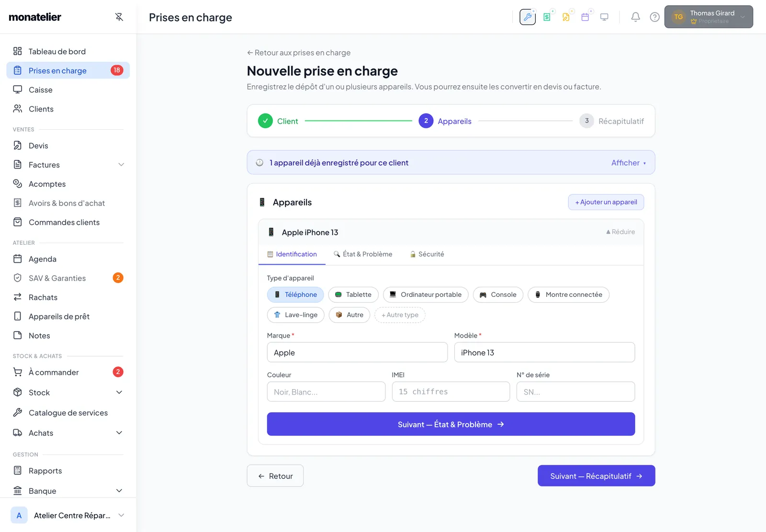This screenshot has height=532, width=766.
Task: Open Caisse in the sidebar
Action: point(68,90)
